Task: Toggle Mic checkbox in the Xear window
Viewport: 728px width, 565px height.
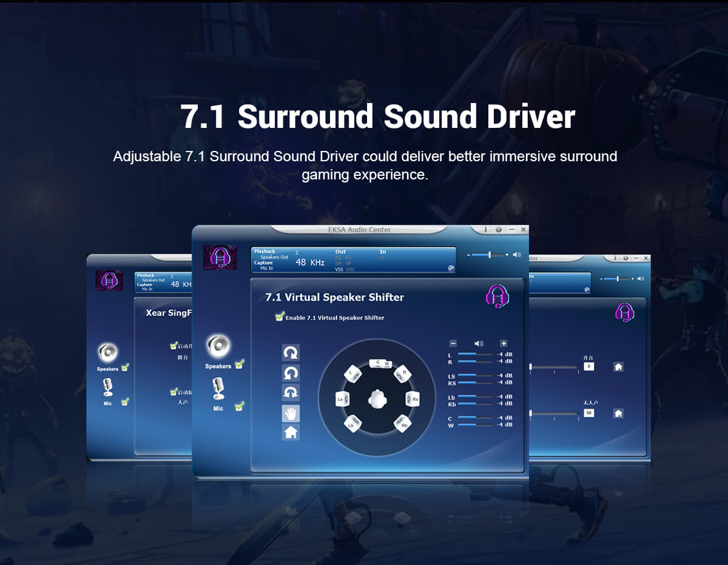Action: pyautogui.click(x=125, y=401)
